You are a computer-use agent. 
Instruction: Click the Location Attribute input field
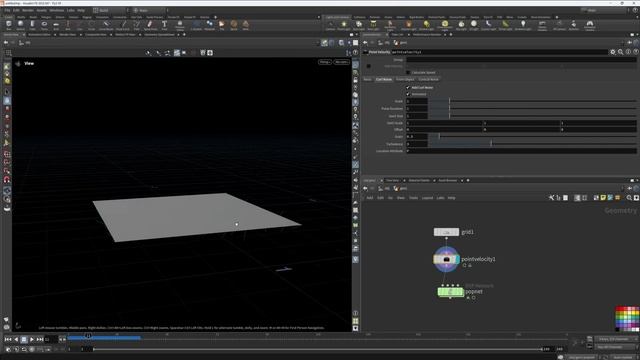coord(521,151)
